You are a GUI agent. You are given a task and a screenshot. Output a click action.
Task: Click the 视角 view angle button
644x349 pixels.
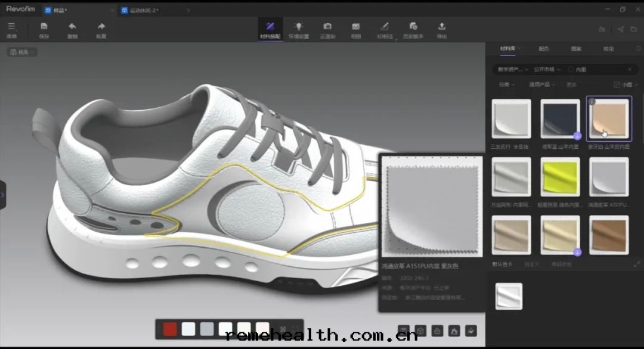click(22, 52)
